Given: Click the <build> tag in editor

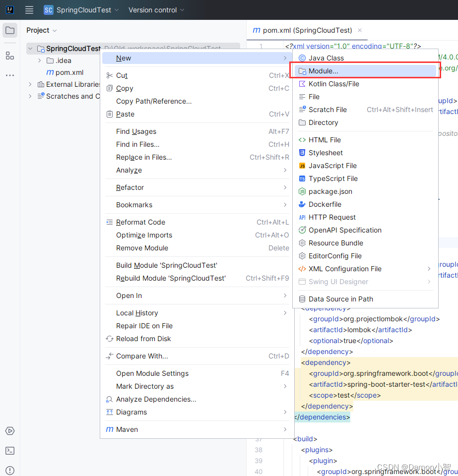Looking at the screenshot, I should [305, 439].
